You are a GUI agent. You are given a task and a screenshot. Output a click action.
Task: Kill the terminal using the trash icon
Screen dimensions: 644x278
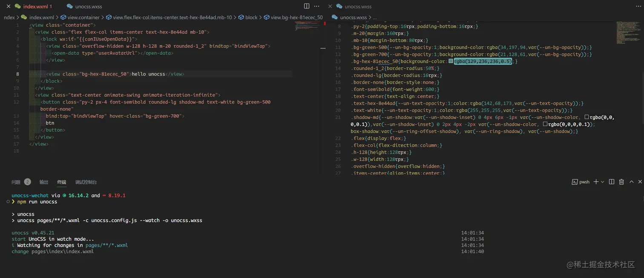coord(621,182)
